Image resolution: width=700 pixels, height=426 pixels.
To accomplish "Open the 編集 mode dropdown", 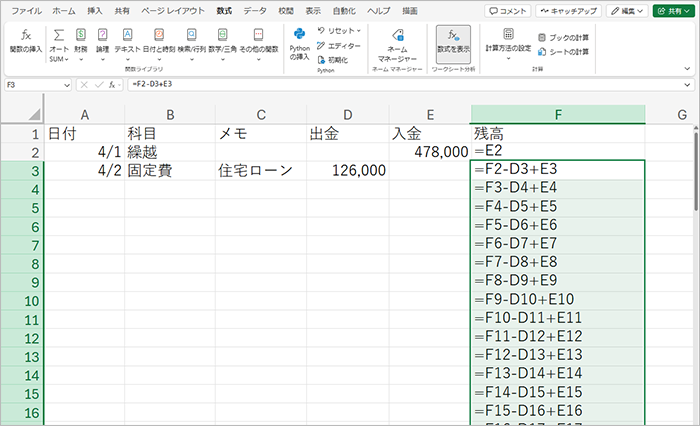I will 627,11.
